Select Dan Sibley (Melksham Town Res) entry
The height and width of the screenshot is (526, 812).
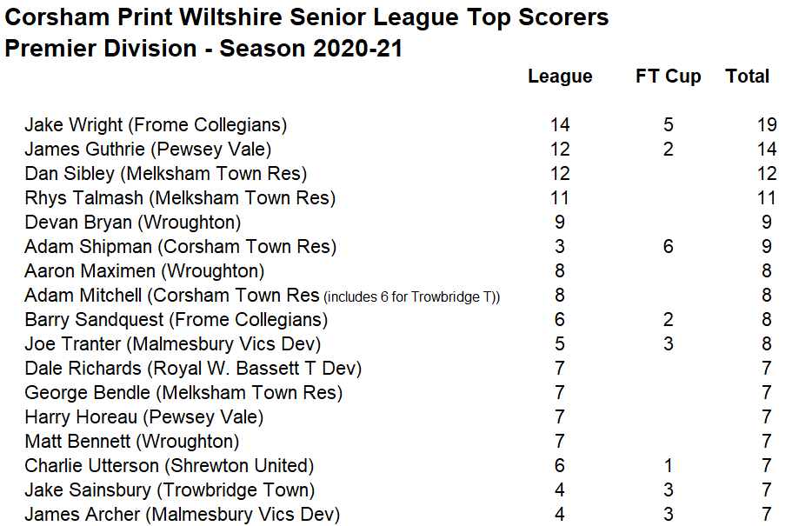165,174
